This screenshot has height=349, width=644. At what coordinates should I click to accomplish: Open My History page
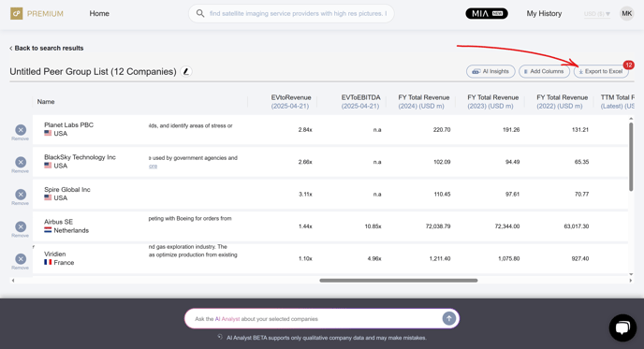(544, 13)
